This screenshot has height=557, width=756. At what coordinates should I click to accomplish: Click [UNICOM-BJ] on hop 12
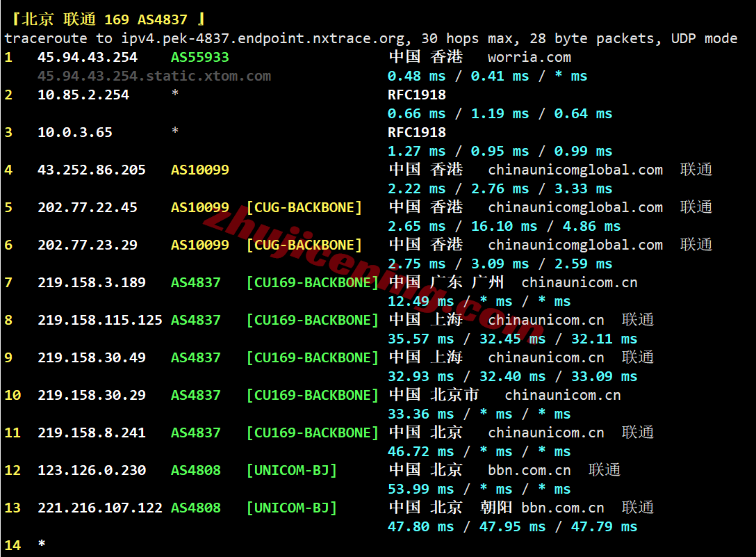(x=292, y=471)
